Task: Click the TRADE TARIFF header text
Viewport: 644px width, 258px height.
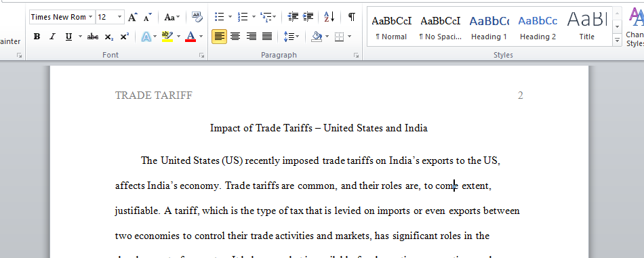Action: [x=154, y=95]
